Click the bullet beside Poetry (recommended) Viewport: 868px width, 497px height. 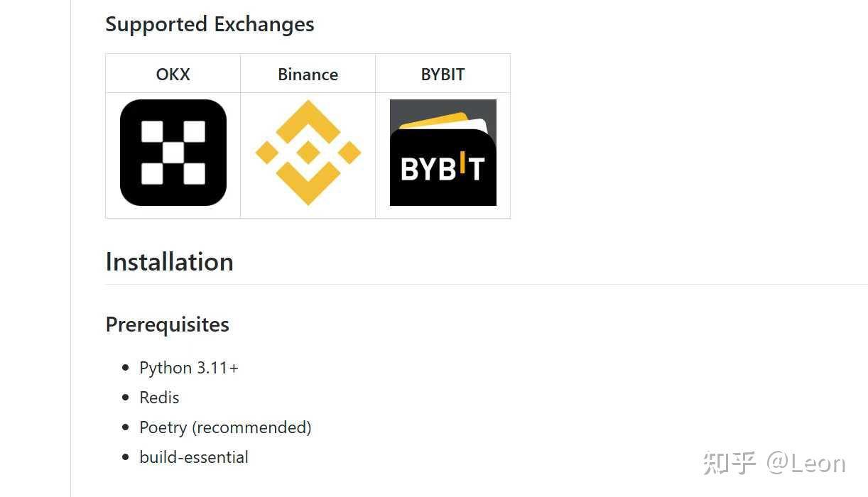pos(126,427)
